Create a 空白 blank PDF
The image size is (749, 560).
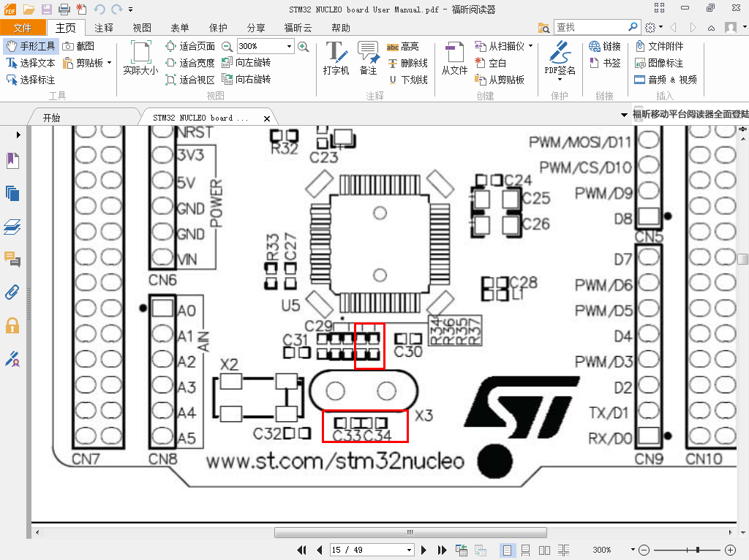tap(490, 63)
